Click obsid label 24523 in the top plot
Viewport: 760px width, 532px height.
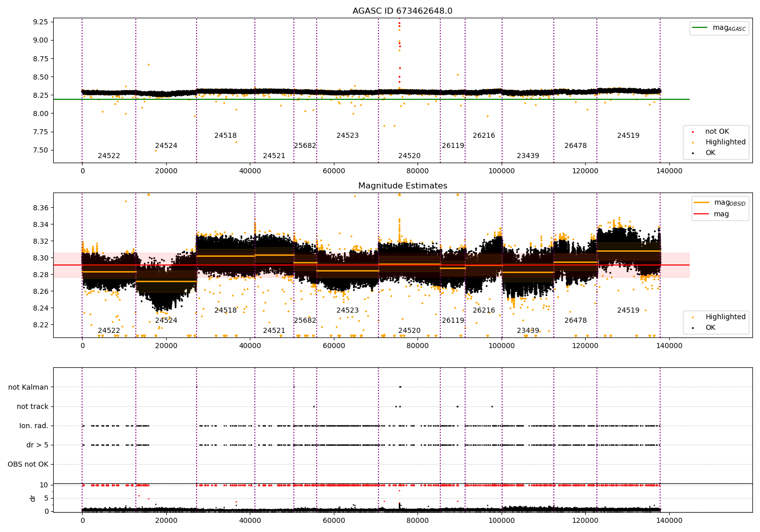coord(348,135)
